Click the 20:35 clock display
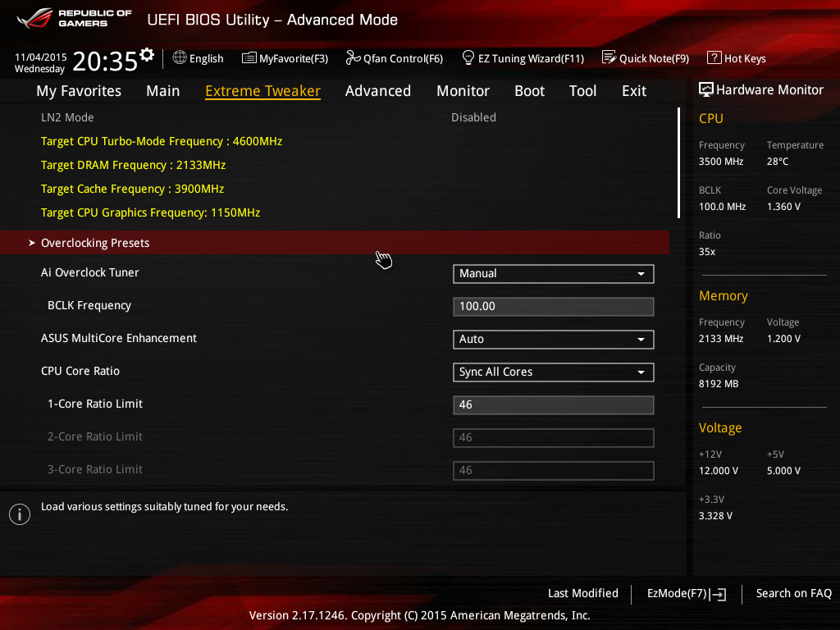This screenshot has height=630, width=840. point(105,61)
